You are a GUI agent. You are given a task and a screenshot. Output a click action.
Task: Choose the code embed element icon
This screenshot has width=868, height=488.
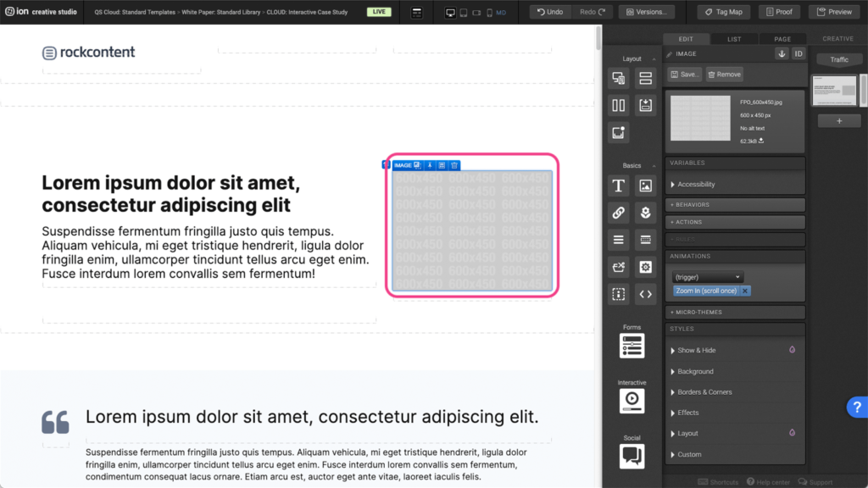[645, 294]
